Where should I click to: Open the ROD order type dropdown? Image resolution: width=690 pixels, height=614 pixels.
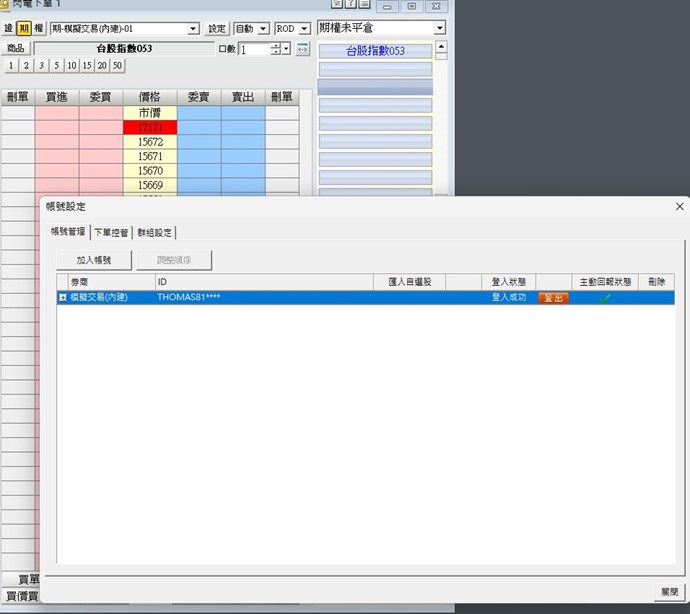click(x=304, y=29)
